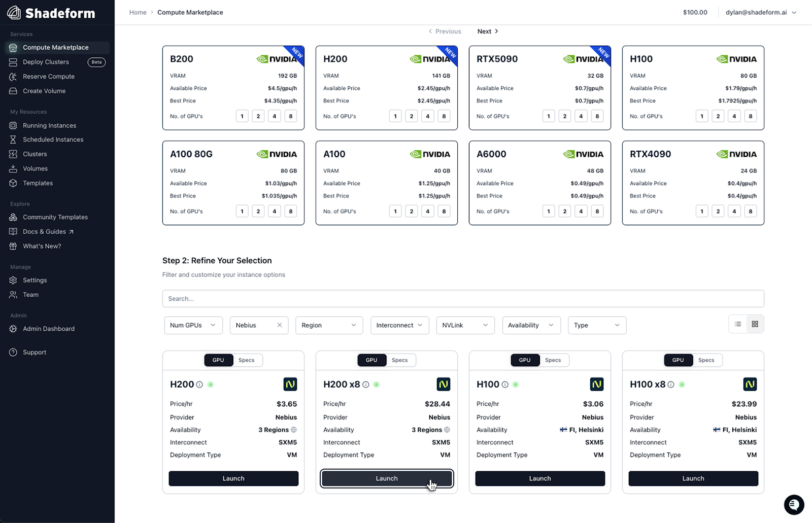Open the Num GPUs dropdown
This screenshot has height=523, width=812.
(193, 325)
